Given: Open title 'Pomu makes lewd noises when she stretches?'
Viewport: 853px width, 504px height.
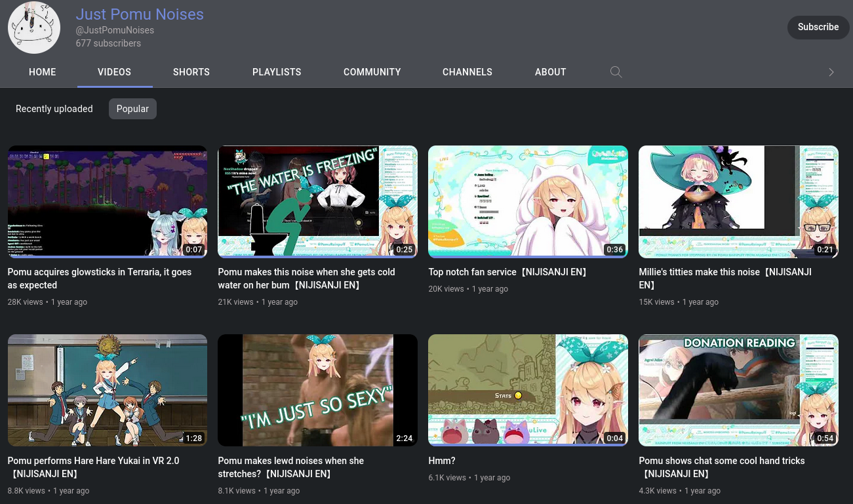Looking at the screenshot, I should pos(291,467).
